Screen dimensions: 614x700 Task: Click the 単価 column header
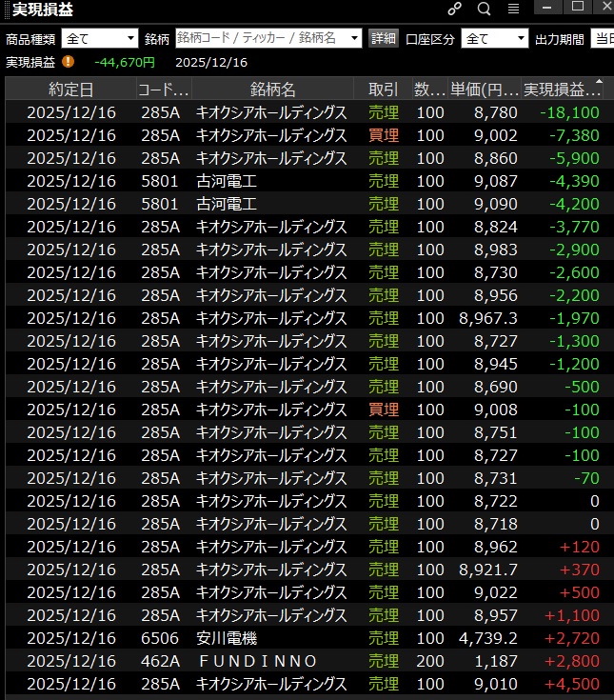coord(485,90)
